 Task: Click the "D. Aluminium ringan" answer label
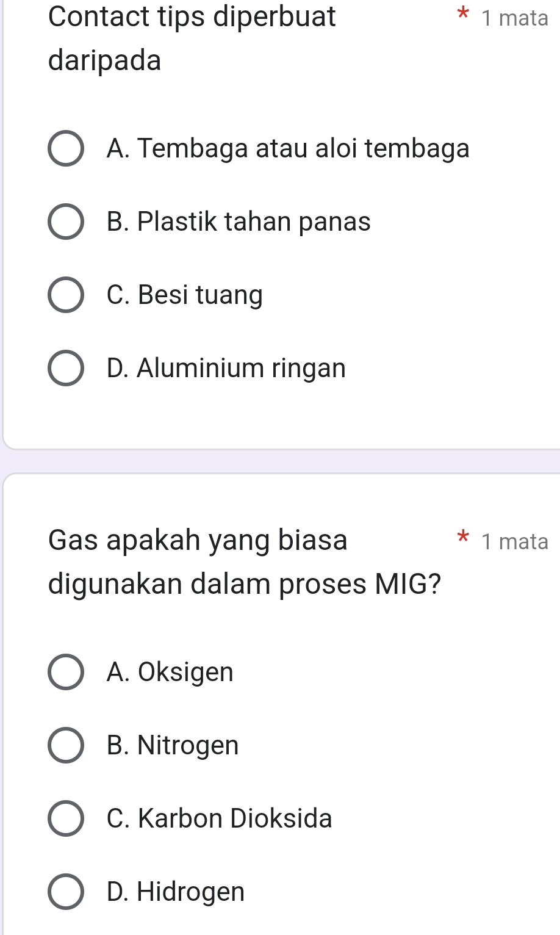click(226, 368)
